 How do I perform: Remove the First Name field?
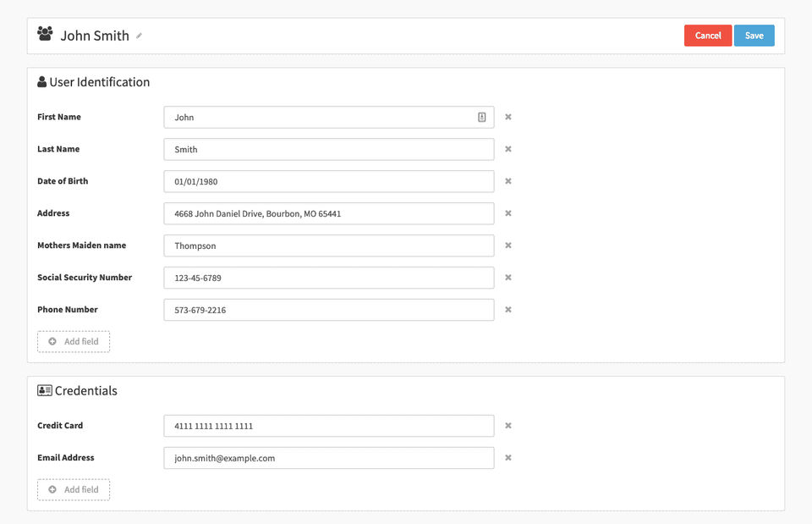508,117
